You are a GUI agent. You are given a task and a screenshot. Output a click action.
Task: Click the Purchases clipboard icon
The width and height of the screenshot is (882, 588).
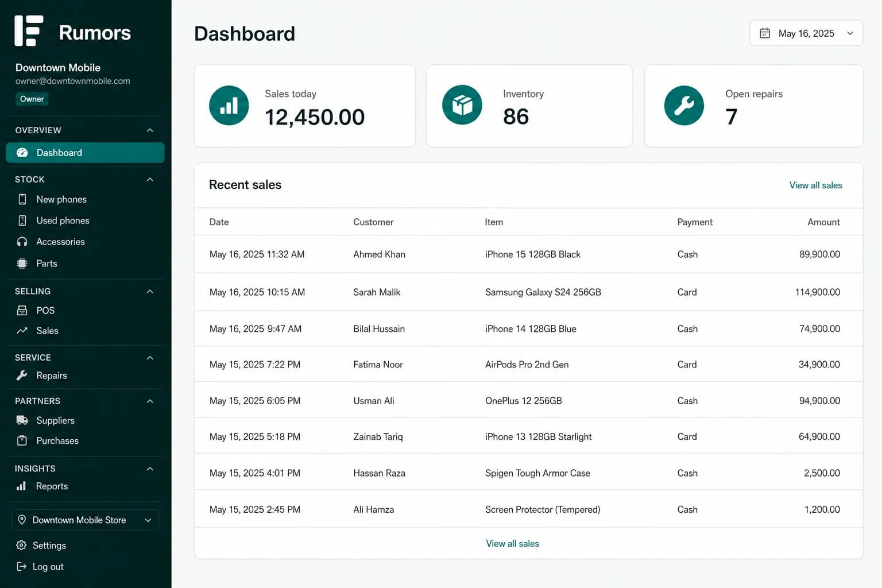pyautogui.click(x=22, y=440)
